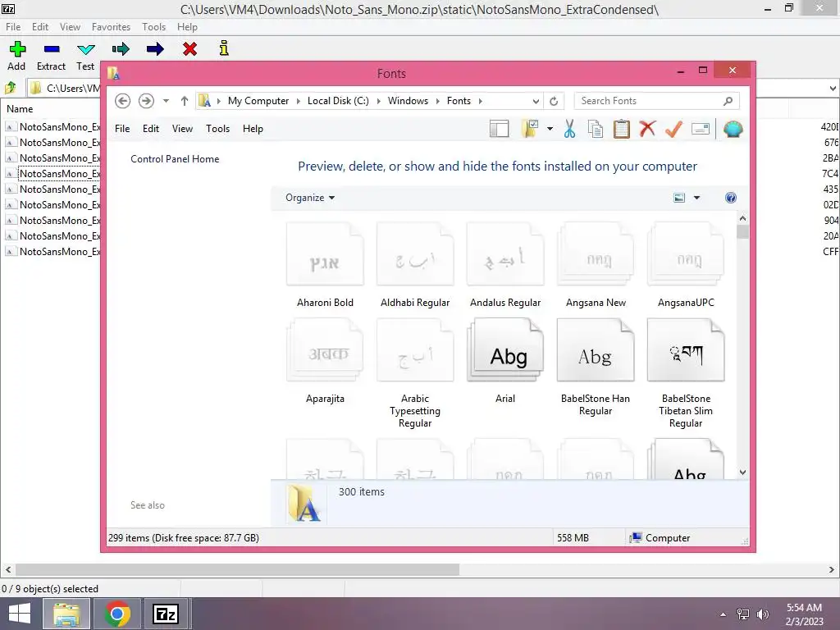Select the Angsana New font thumbnail
840x630 pixels.
tap(596, 254)
